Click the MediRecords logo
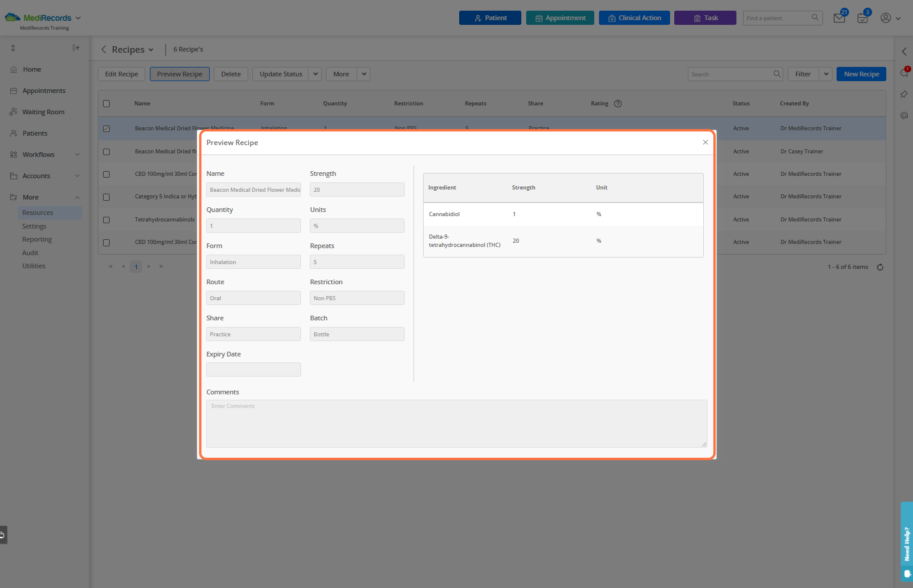The height and width of the screenshot is (588, 913). pyautogui.click(x=38, y=18)
